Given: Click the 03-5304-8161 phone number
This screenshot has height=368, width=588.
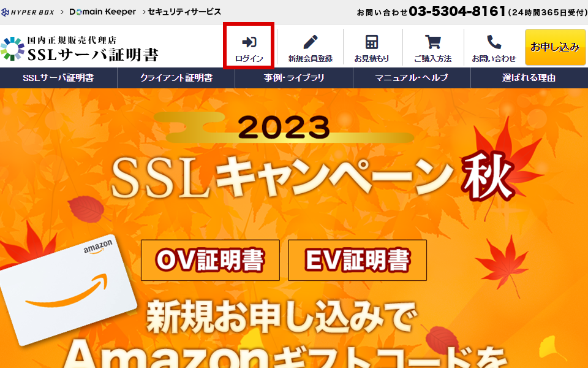Looking at the screenshot, I should (458, 11).
